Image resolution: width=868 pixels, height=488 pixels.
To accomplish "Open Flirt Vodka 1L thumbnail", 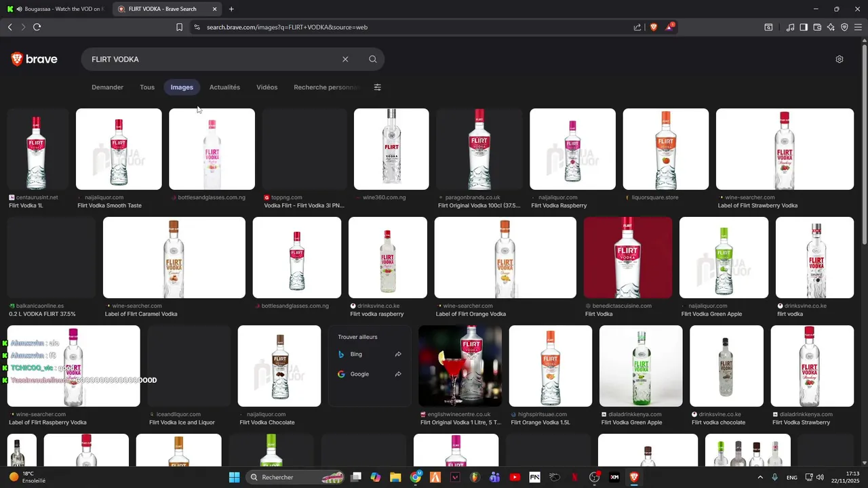I will (37, 149).
